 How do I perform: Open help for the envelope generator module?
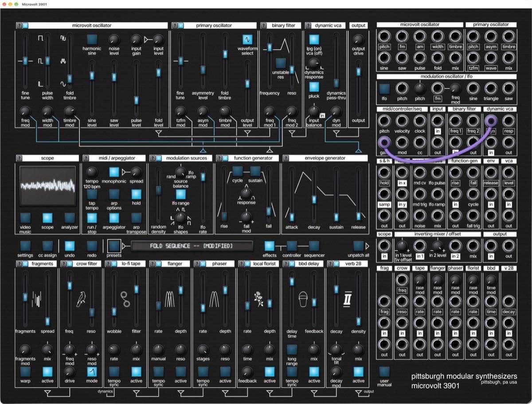pos(285,158)
